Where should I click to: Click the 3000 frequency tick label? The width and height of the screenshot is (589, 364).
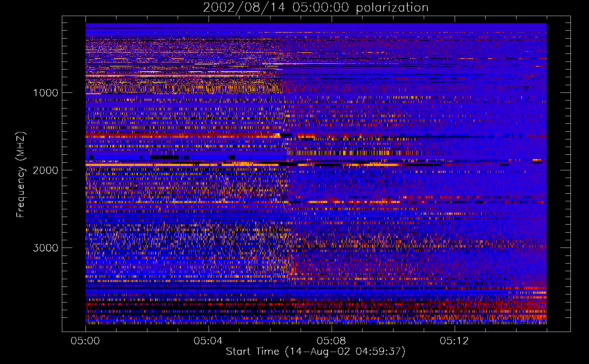click(x=46, y=248)
